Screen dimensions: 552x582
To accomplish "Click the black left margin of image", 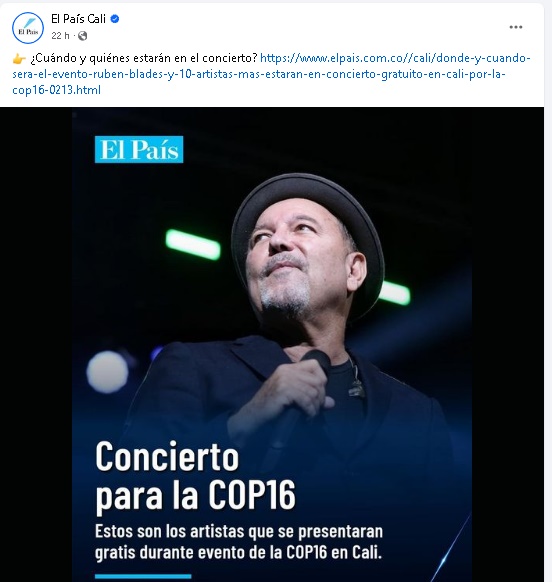I will 36,344.
